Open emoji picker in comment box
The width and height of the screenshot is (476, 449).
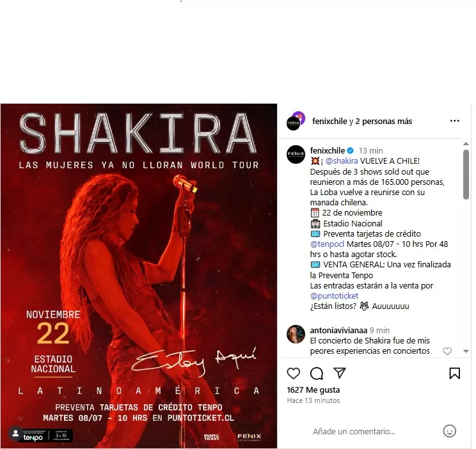coord(449,431)
